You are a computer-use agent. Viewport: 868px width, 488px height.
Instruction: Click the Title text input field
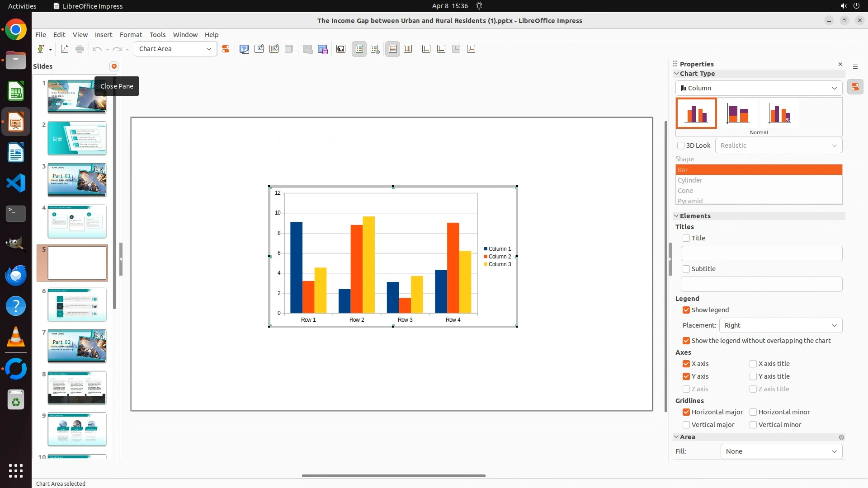pos(761,253)
